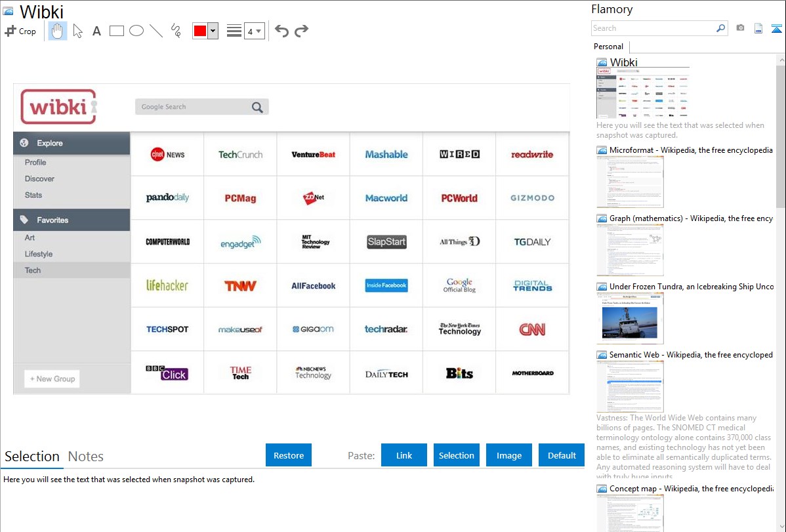Open the Graph (mathematics) snapshot thumbnail
This screenshot has width=786, height=532.
[630, 250]
